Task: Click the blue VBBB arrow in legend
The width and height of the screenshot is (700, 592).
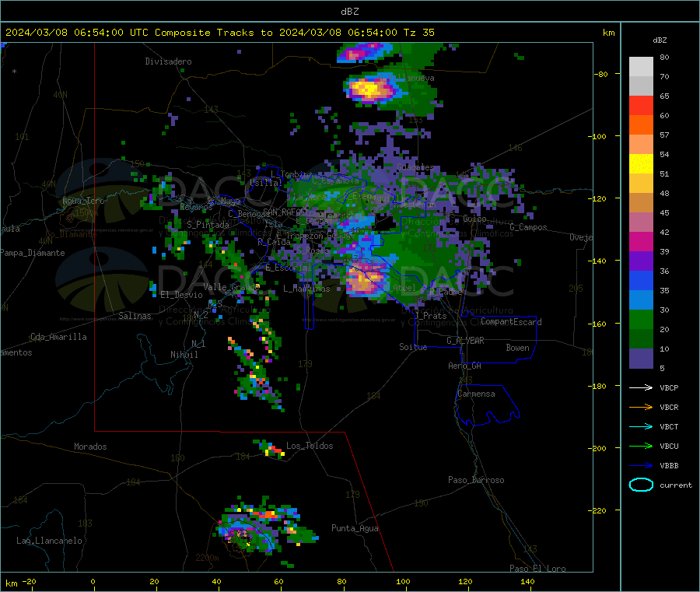Action: (641, 466)
